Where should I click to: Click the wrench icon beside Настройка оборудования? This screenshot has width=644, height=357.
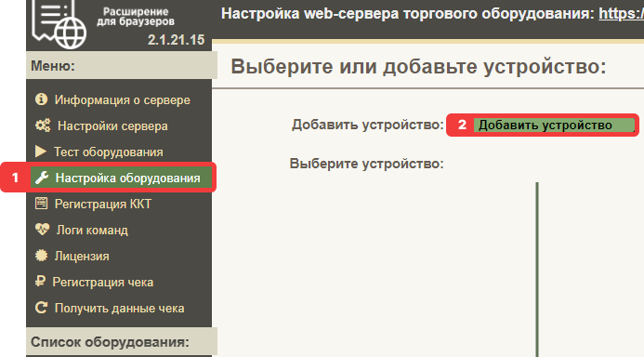coord(42,178)
